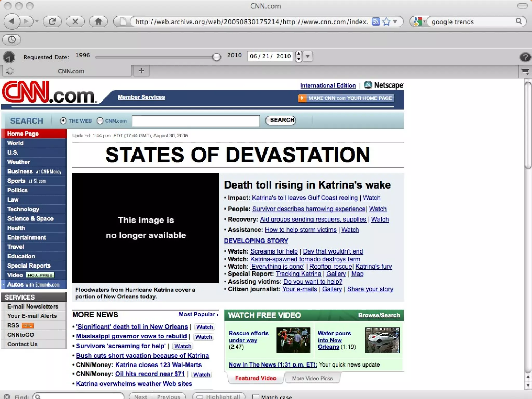Enable the Match case checkbox
The width and height of the screenshot is (532, 399).
click(256, 396)
